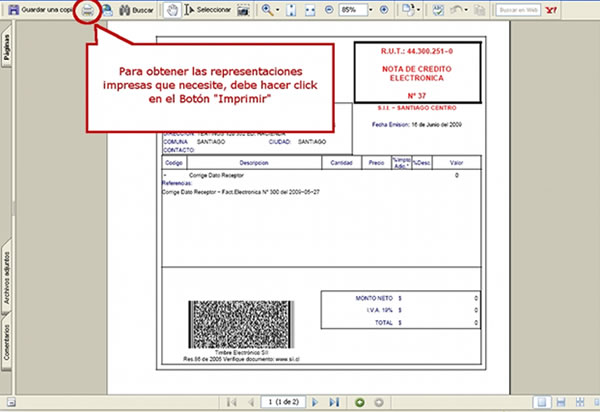Screen dimensions: 600x412
Task: Open the undo arrow dropdown
Action: pyautogui.click(x=466, y=10)
